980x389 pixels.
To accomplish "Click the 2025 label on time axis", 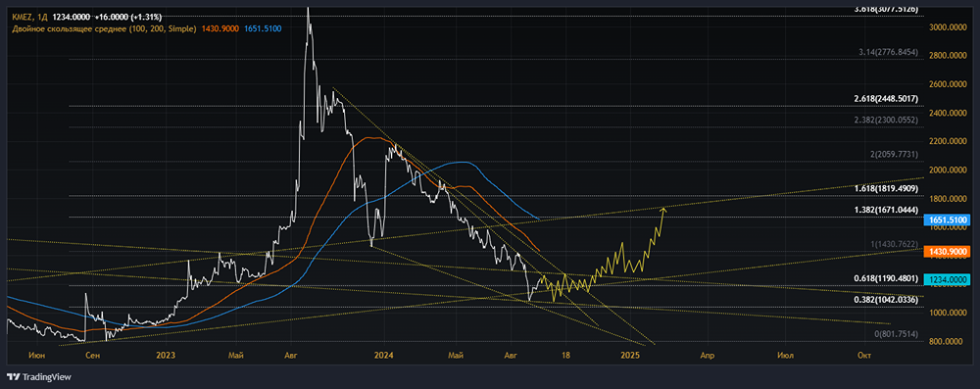I will click(631, 356).
